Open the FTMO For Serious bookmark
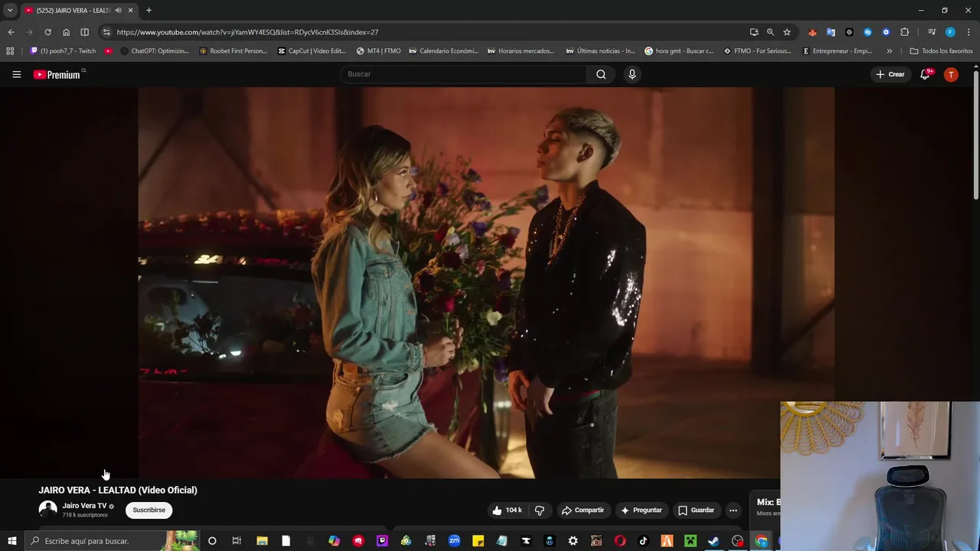Viewport: 980px width, 551px height. coord(757,51)
